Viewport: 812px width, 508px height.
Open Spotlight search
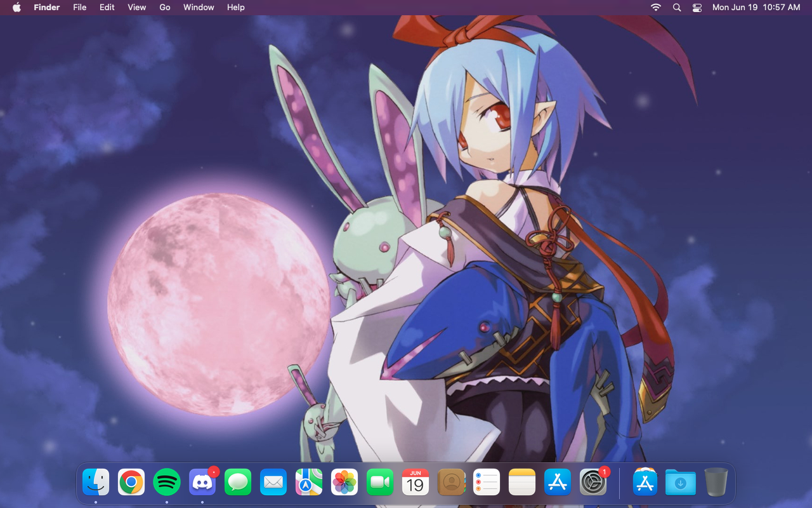pos(677,7)
